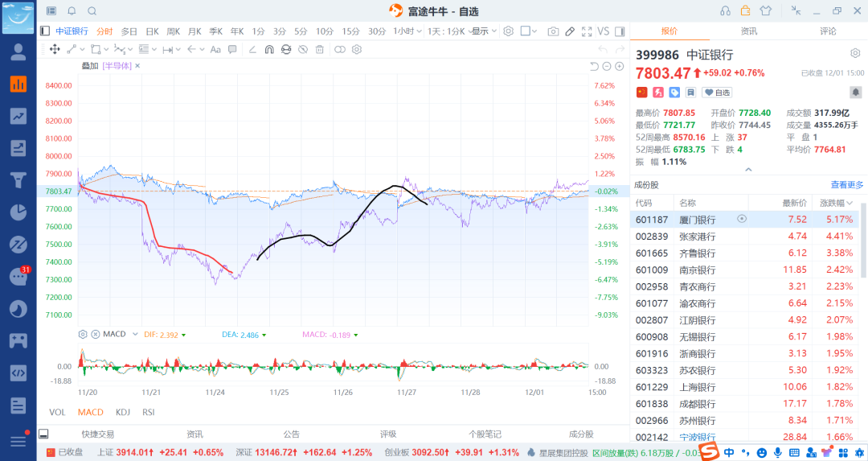
Task: Click the overlapping circles drawing icon
Action: [x=340, y=49]
